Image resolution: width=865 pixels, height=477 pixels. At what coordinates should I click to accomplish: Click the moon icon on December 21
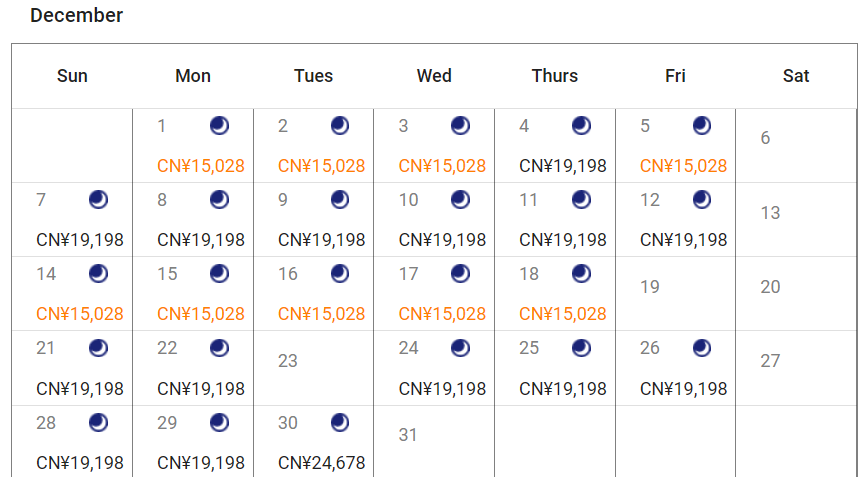[98, 348]
